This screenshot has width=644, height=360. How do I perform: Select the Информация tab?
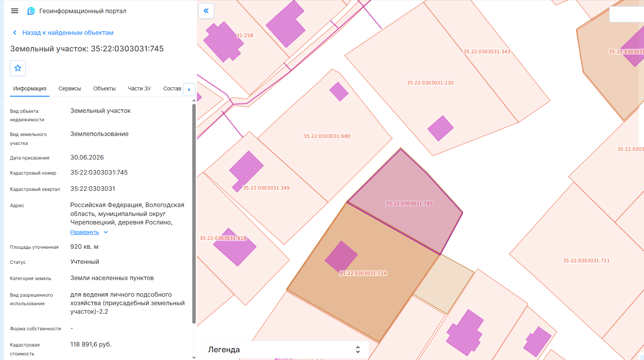(30, 88)
